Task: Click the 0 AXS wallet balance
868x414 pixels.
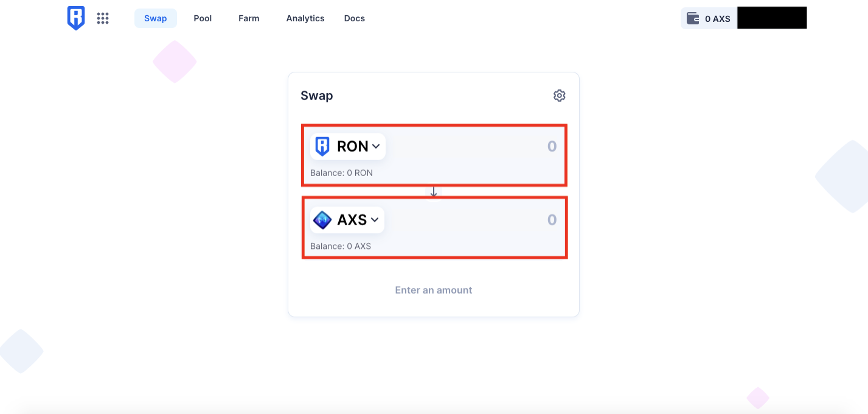Action: tap(717, 19)
